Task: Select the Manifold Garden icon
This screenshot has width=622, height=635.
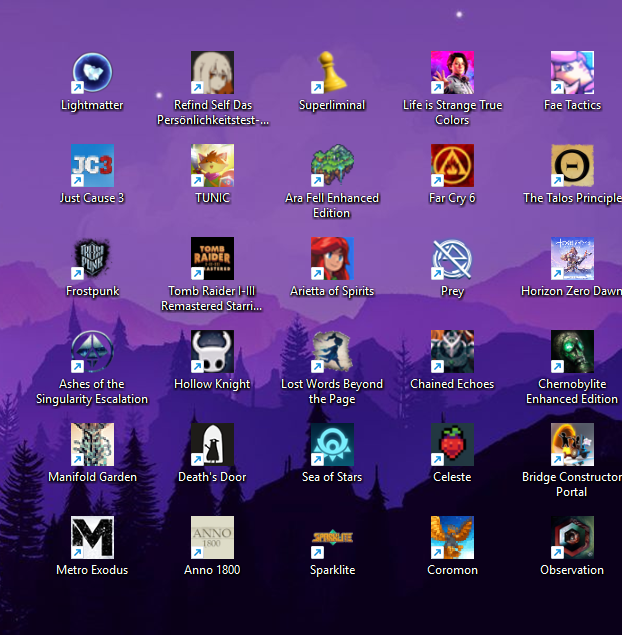Action: (x=92, y=445)
